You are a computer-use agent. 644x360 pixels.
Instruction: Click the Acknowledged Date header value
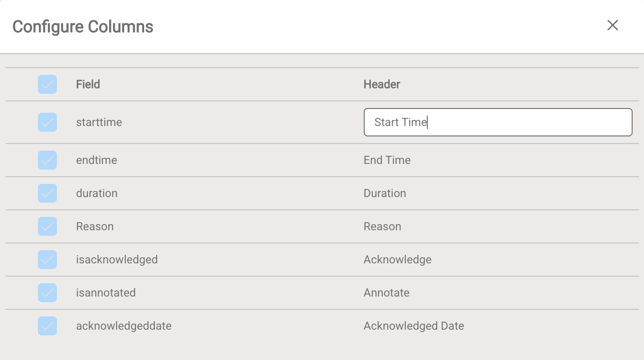414,325
